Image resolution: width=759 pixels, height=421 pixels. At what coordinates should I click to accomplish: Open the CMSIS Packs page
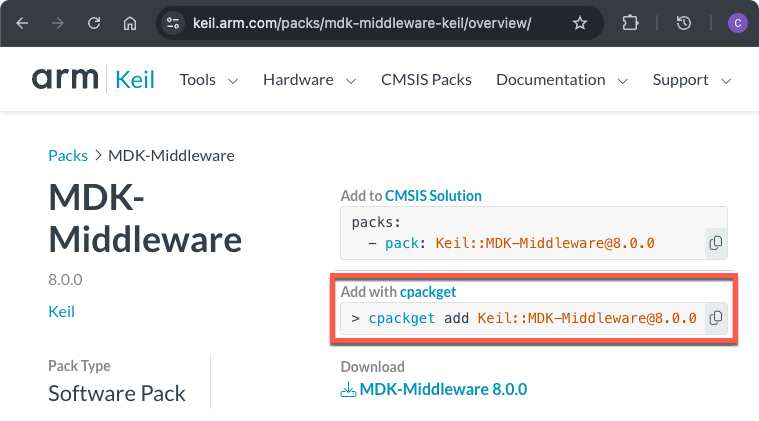(426, 80)
